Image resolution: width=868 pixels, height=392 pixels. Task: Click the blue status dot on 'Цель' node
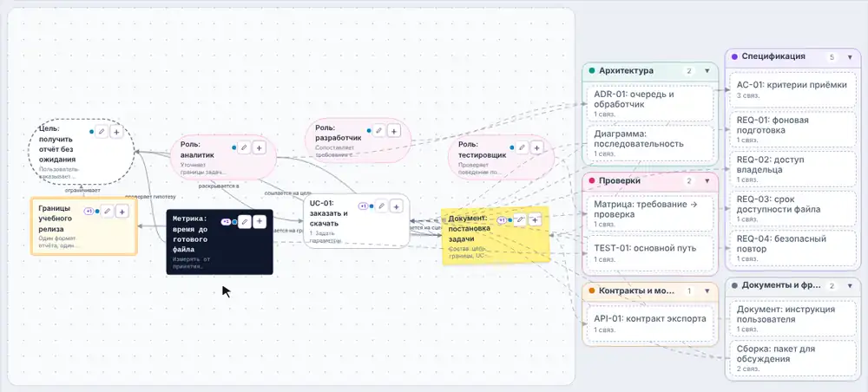[x=91, y=132]
